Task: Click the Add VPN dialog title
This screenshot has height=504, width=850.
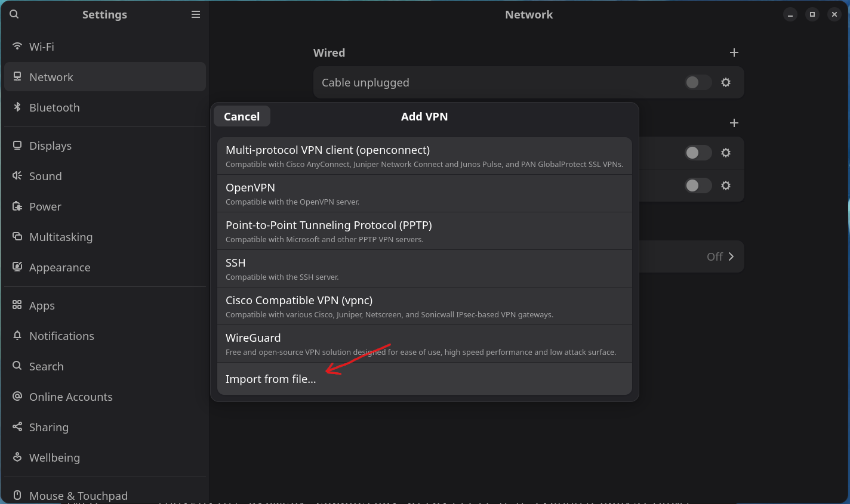Action: pyautogui.click(x=424, y=116)
